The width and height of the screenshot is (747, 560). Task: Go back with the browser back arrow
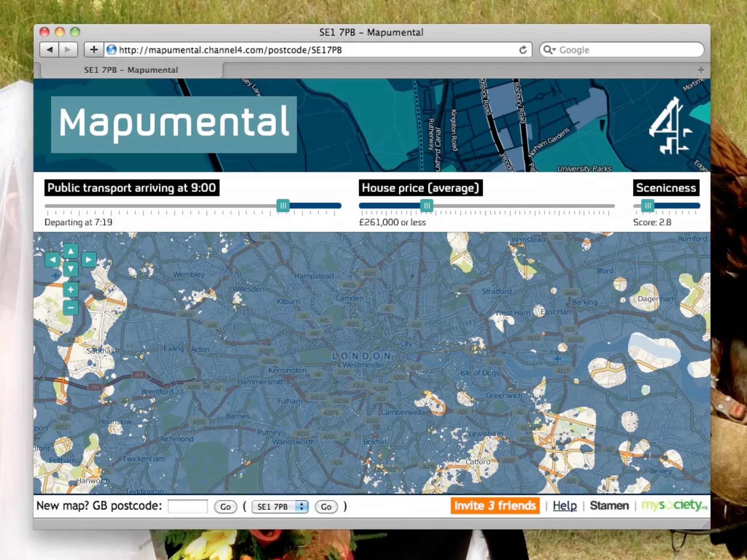click(50, 50)
